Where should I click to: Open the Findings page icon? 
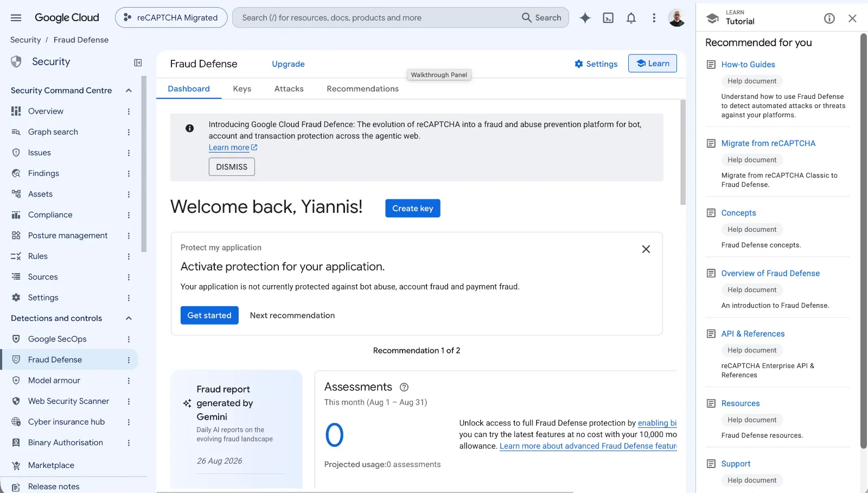tap(16, 173)
